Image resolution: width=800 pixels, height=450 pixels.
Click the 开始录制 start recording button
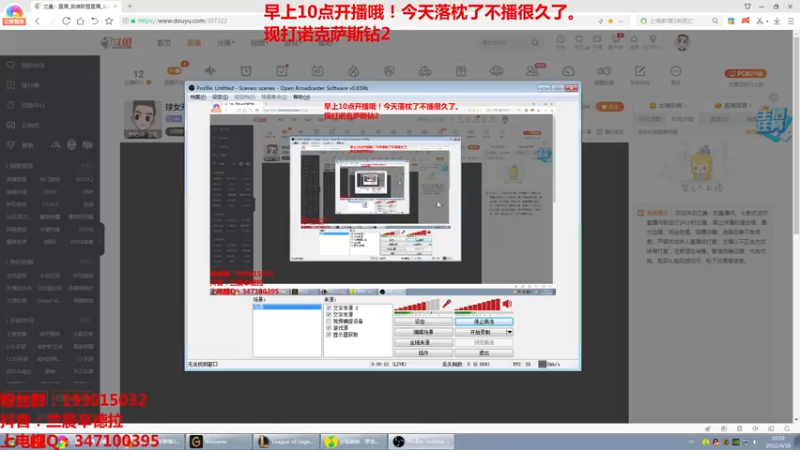pos(480,332)
